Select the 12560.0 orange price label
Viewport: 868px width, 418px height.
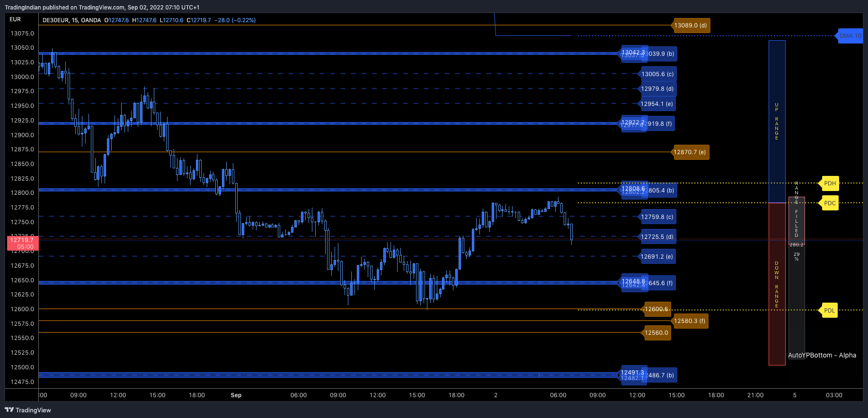[656, 333]
